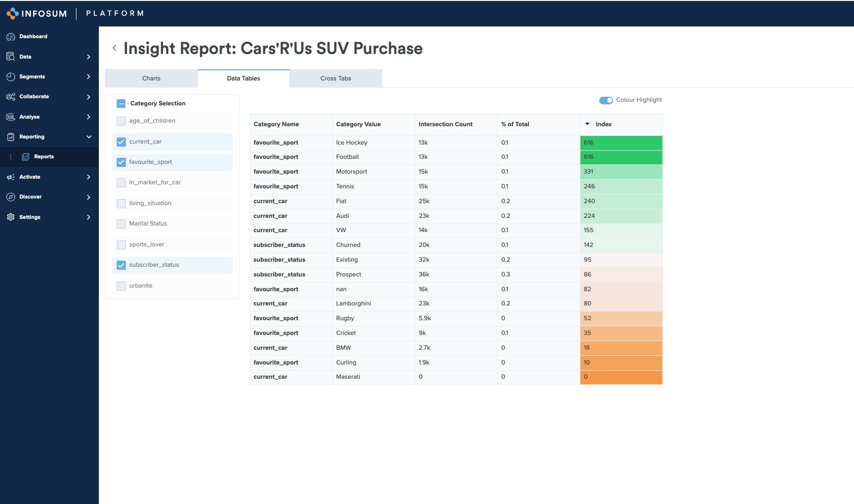Click the InfoSum logo icon
This screenshot has height=504, width=854.
point(13,14)
